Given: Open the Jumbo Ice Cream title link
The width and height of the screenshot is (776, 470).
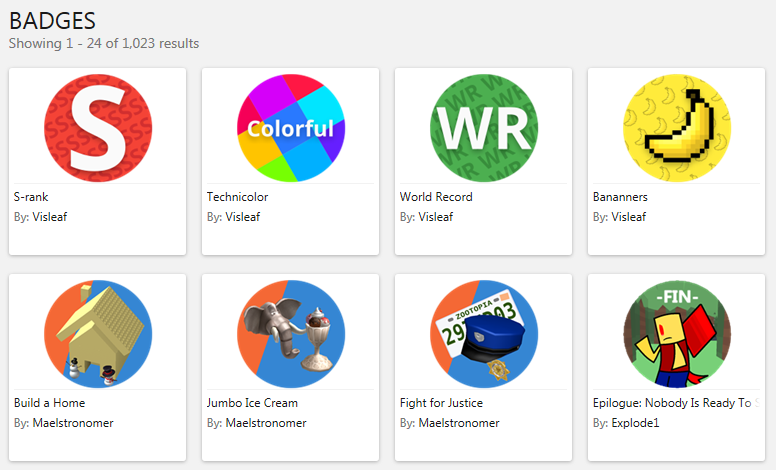Looking at the screenshot, I should tap(252, 403).
